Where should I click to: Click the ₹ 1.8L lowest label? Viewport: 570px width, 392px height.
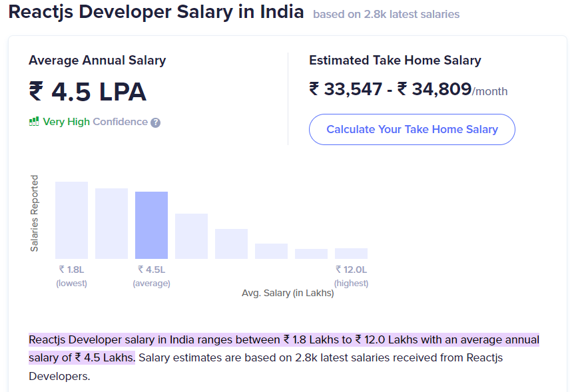click(x=71, y=270)
